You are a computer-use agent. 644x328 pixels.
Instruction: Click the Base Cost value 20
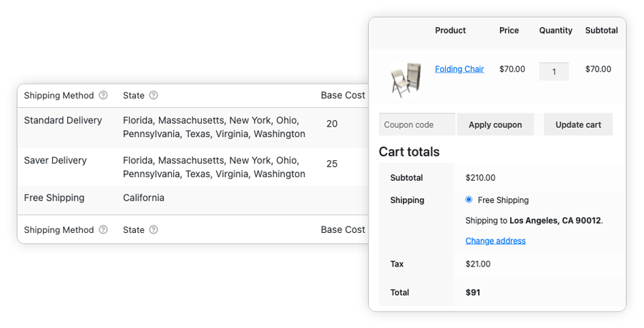tap(332, 124)
